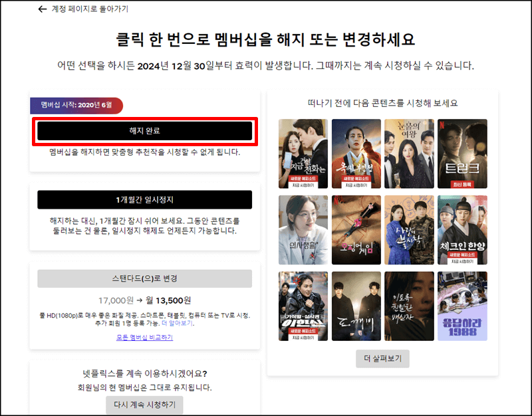
Task: Go back via 계정 페이지로 돌아가기 link
Action: point(90,9)
